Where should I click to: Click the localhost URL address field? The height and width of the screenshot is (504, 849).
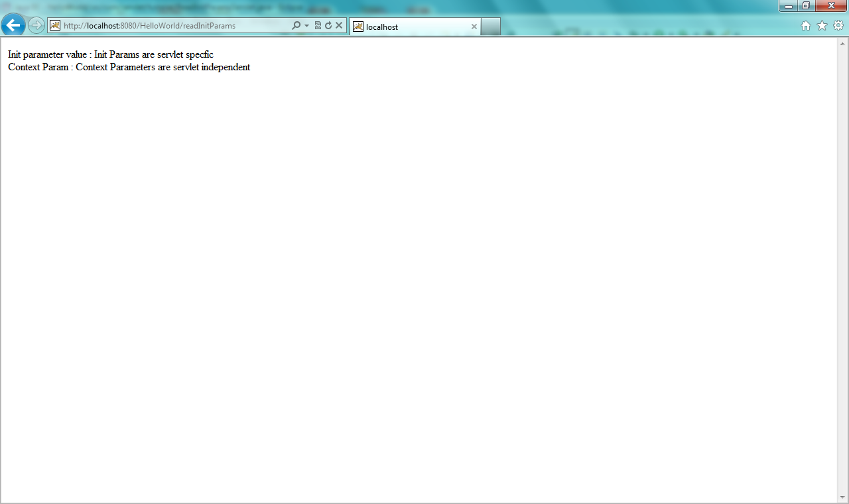(x=172, y=26)
